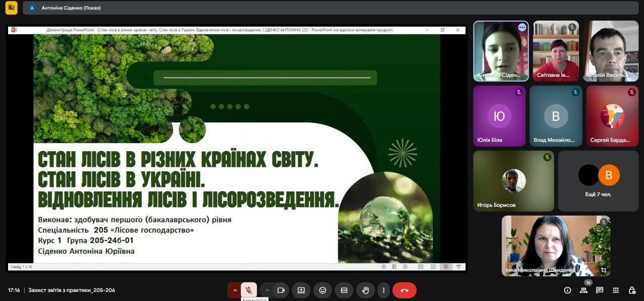Open the chat panel icon
644x301 pixels.
point(600,290)
